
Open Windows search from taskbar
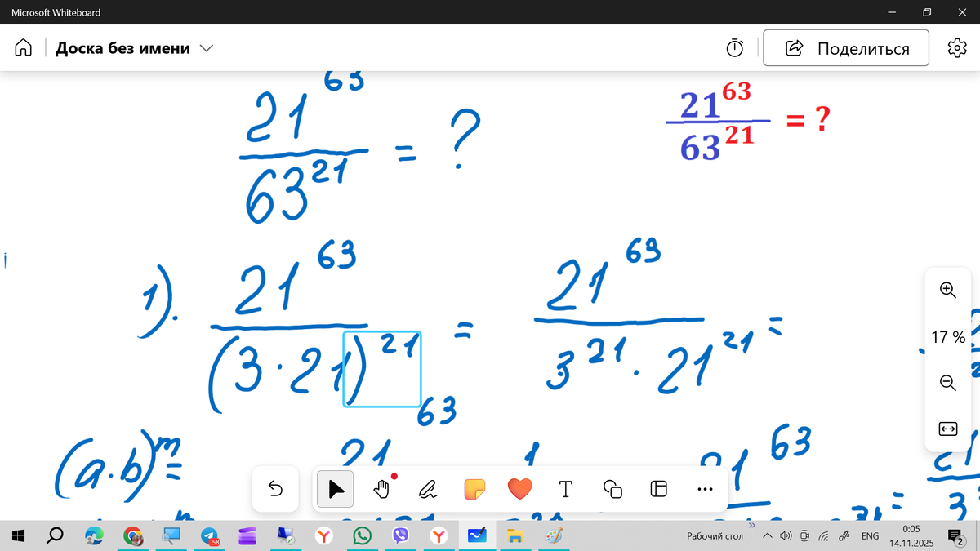pyautogui.click(x=56, y=535)
